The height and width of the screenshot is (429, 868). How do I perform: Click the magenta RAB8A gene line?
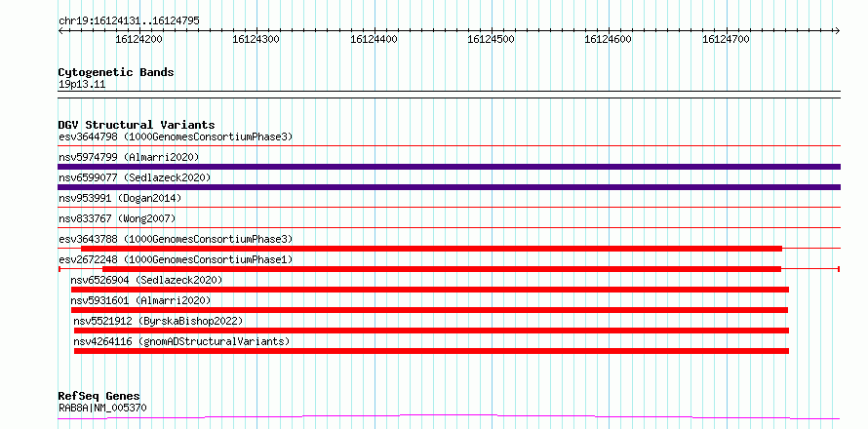[449, 416]
